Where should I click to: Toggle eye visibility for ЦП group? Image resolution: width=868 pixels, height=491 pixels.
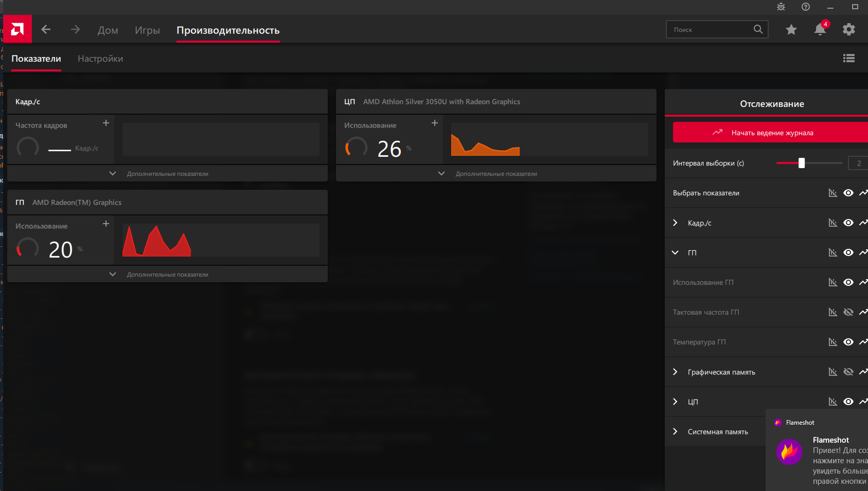tap(848, 402)
